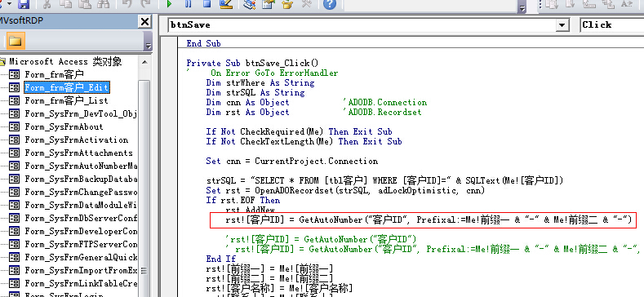Click the form icon beside Form_SysFrmAttachments
The image size is (644, 297).
pos(14,153)
